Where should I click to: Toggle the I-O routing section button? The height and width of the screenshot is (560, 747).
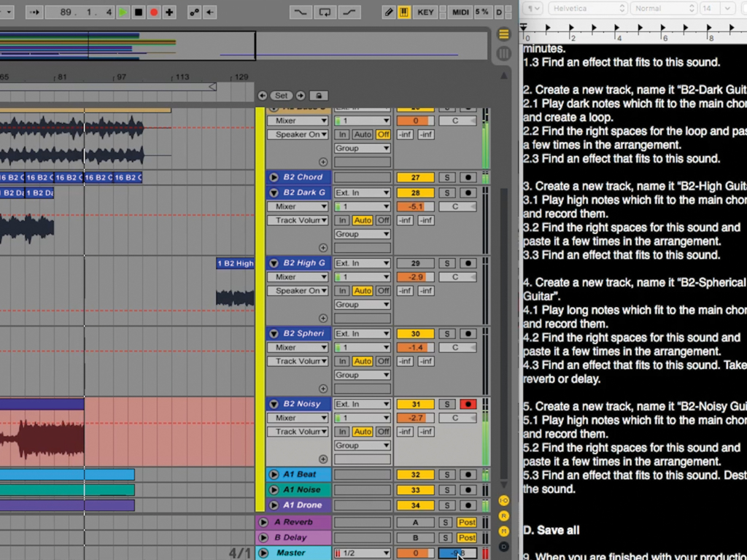(503, 501)
